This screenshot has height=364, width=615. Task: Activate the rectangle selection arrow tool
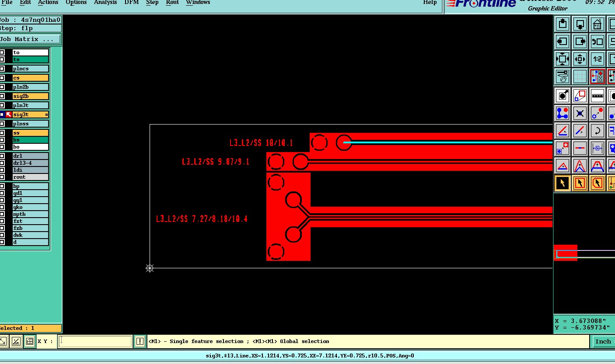tap(580, 183)
